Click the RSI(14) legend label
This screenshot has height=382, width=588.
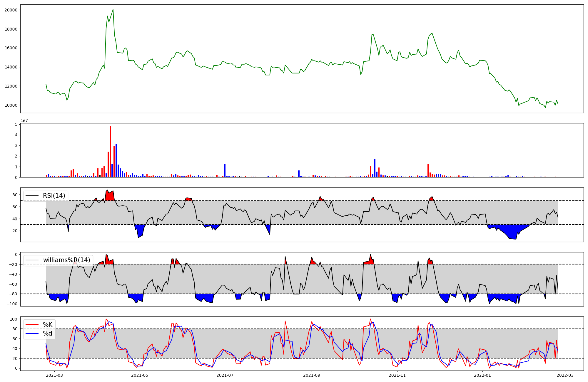[54, 196]
